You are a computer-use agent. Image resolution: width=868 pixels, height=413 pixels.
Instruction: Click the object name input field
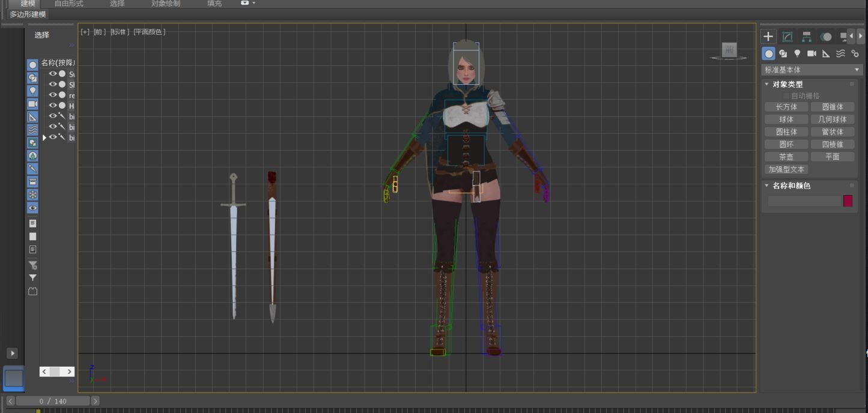coord(803,201)
